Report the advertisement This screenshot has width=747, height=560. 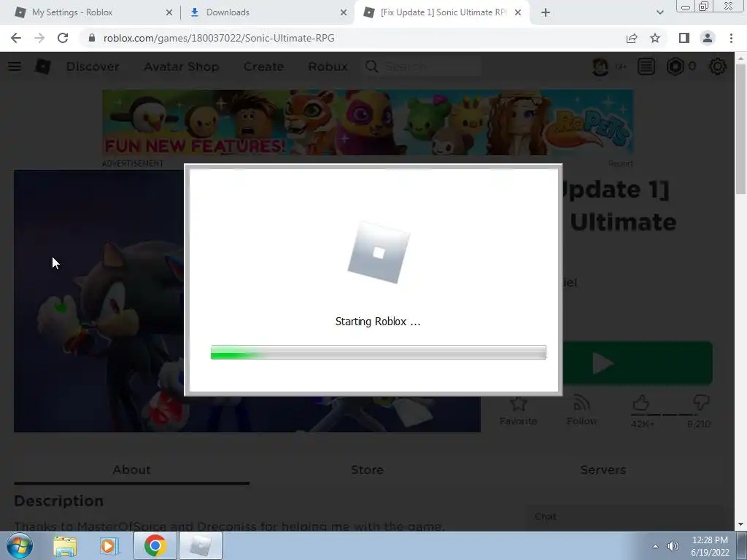click(621, 163)
